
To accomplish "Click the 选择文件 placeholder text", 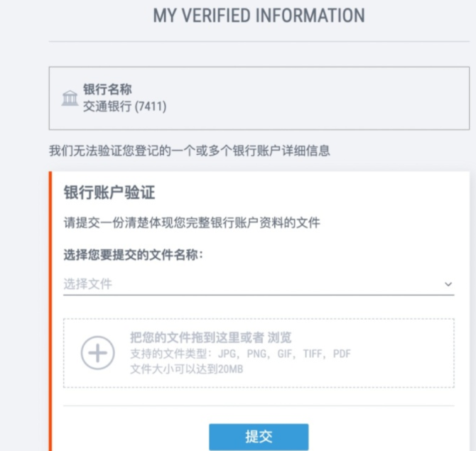I will click(x=87, y=284).
